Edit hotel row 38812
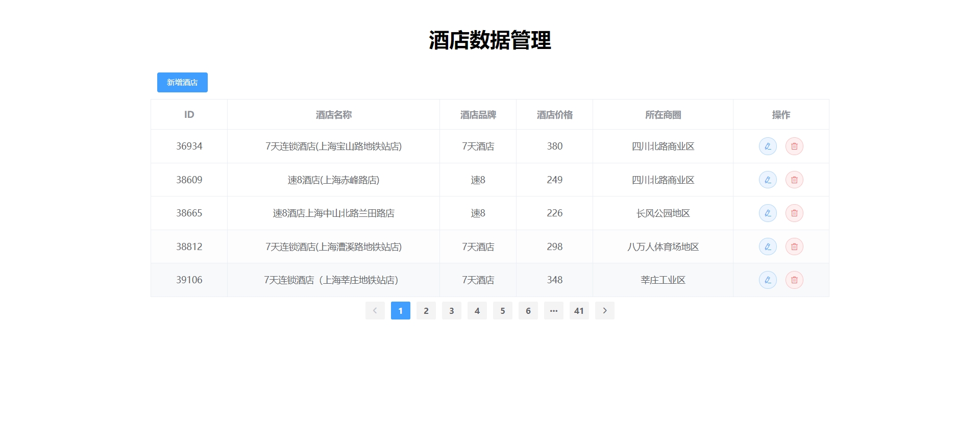Screen dimensions: 980x444 [x=768, y=246]
